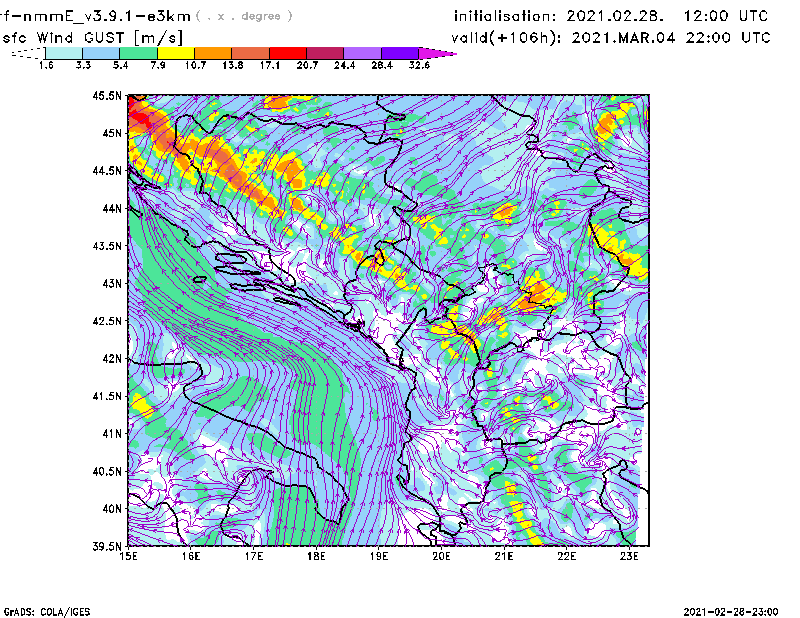800x618 pixels.
Task: Click the '32.6' legend value
Action: pos(419,65)
